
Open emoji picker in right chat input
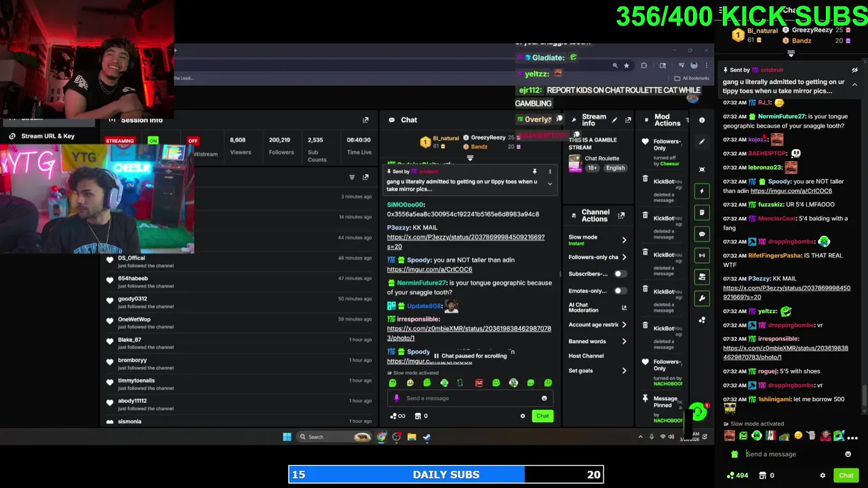point(848,454)
